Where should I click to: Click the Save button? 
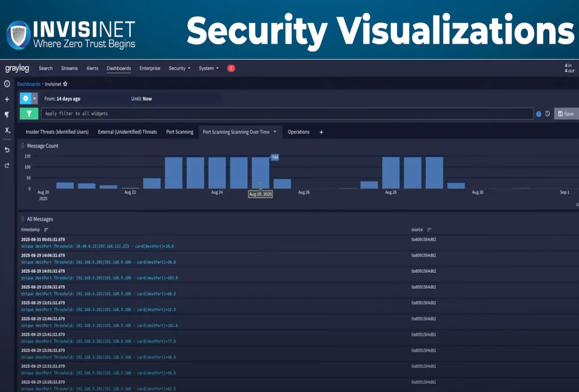566,114
